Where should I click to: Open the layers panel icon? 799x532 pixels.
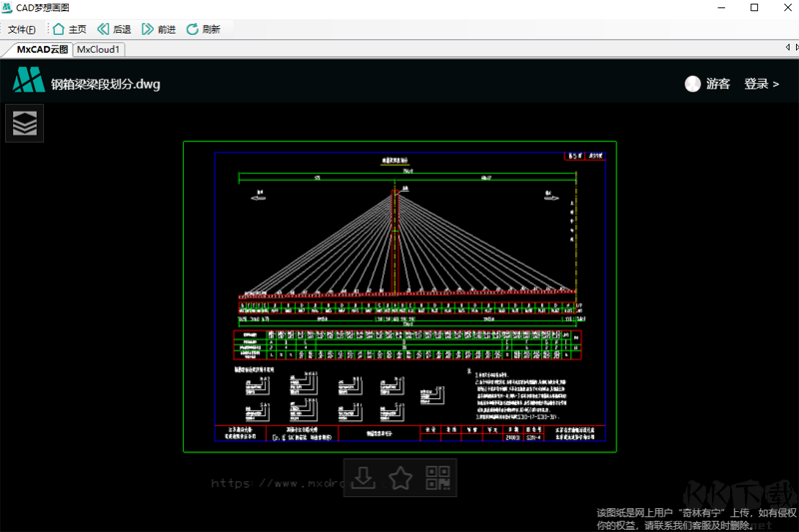25,123
